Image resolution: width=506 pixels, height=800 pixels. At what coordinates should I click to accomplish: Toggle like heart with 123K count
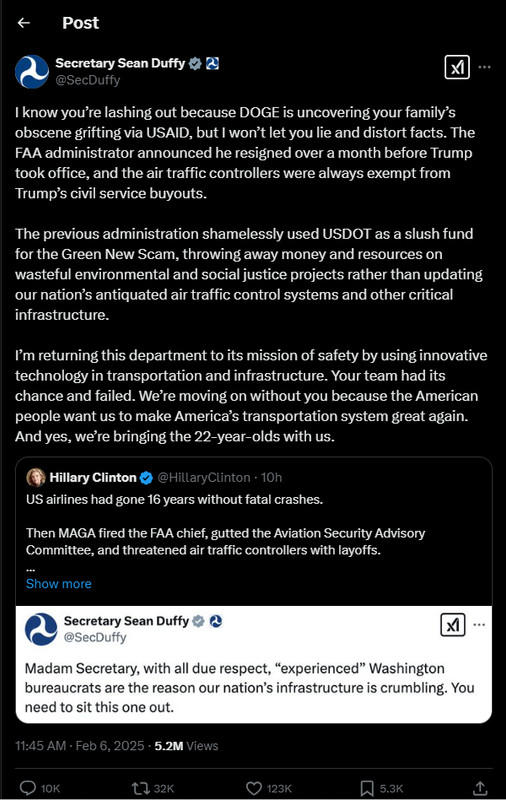click(x=269, y=788)
